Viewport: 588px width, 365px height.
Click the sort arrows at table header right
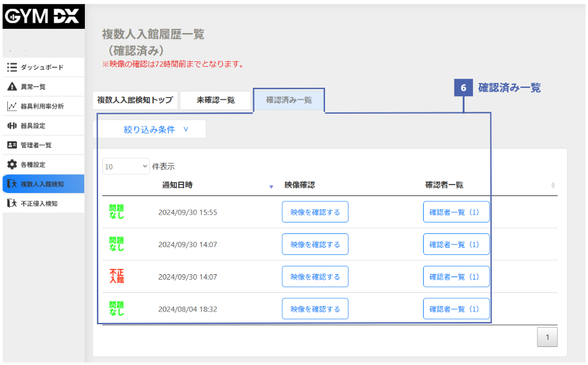(552, 185)
